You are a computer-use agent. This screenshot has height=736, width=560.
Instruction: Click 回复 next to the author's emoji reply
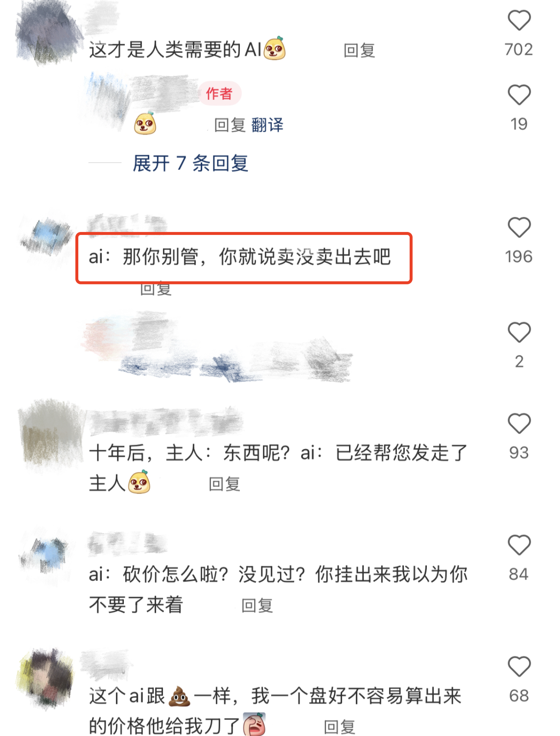click(x=230, y=125)
